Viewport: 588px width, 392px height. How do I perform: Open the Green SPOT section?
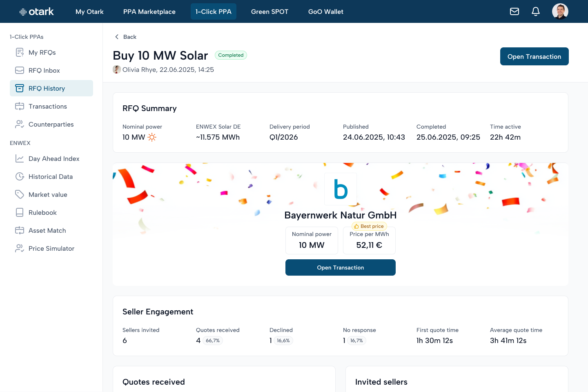269,11
